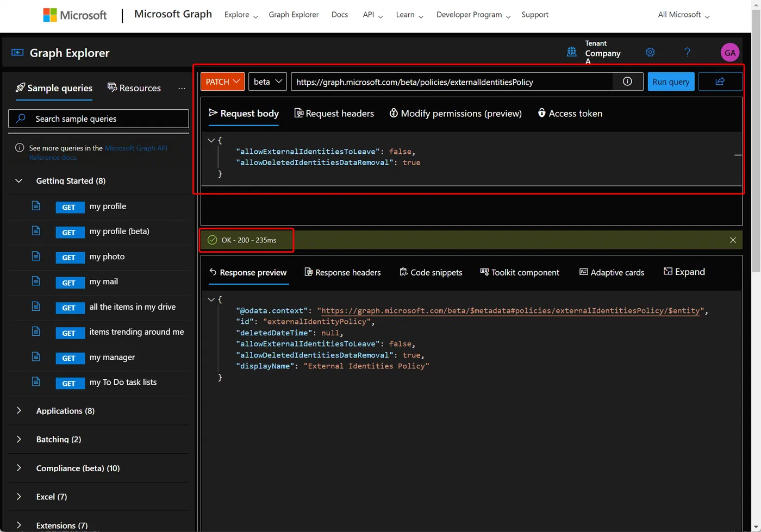
Task: Open the Code snippets tab
Action: 431,272
